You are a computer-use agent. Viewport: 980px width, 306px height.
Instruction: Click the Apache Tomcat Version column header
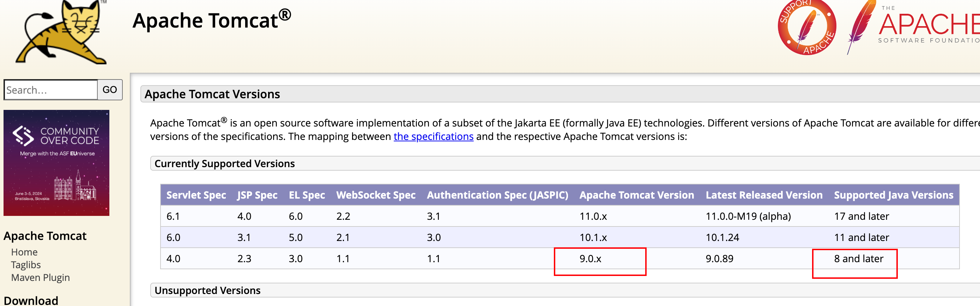point(636,195)
